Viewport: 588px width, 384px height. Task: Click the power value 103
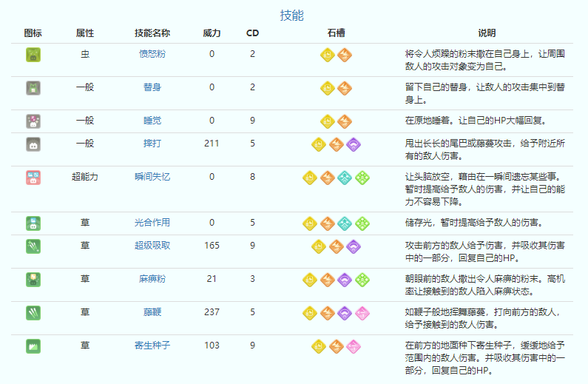(x=212, y=346)
